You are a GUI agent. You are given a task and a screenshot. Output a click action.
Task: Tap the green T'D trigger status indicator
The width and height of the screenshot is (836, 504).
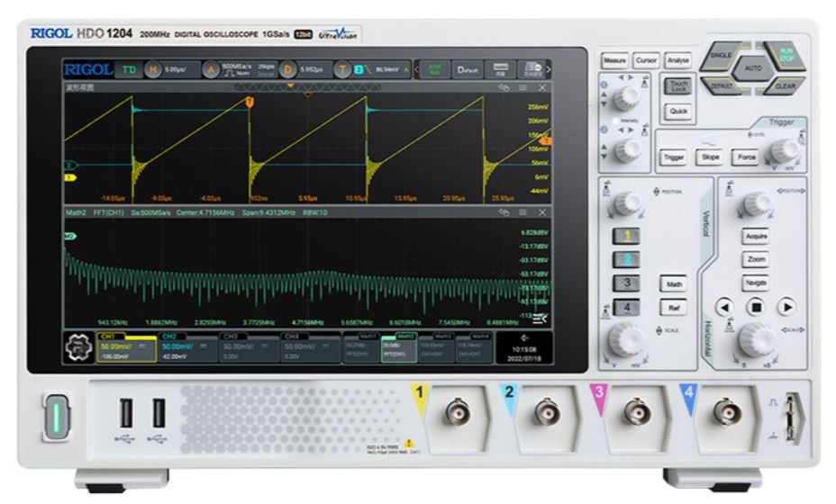tap(129, 69)
